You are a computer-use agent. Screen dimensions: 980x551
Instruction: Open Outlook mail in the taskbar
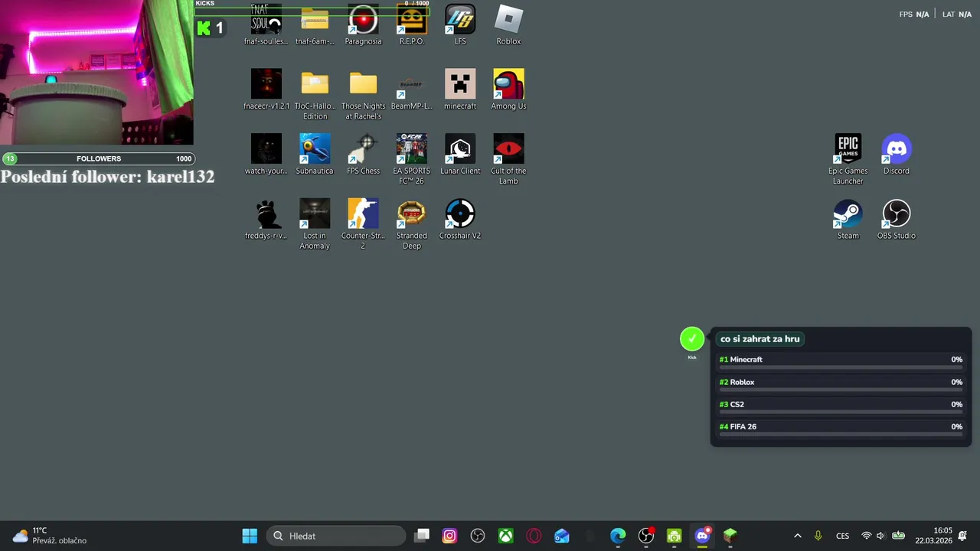(x=562, y=536)
